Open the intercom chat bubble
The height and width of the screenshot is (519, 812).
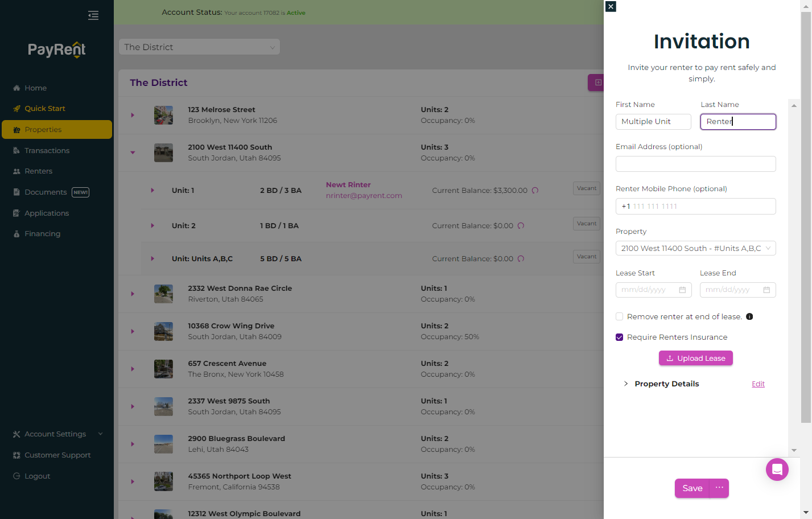(777, 469)
